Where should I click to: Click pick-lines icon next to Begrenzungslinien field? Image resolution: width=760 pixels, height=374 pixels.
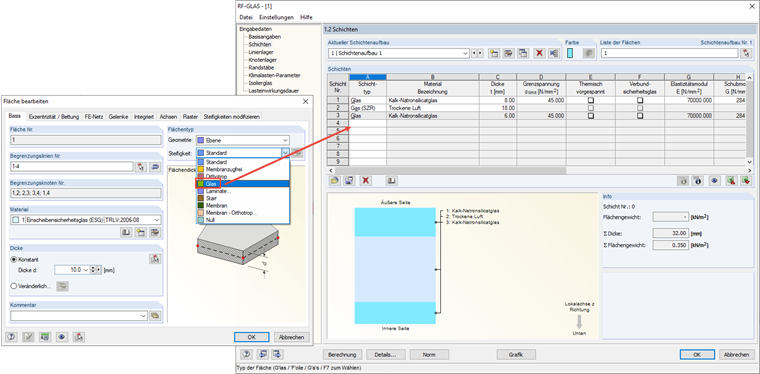point(141,167)
